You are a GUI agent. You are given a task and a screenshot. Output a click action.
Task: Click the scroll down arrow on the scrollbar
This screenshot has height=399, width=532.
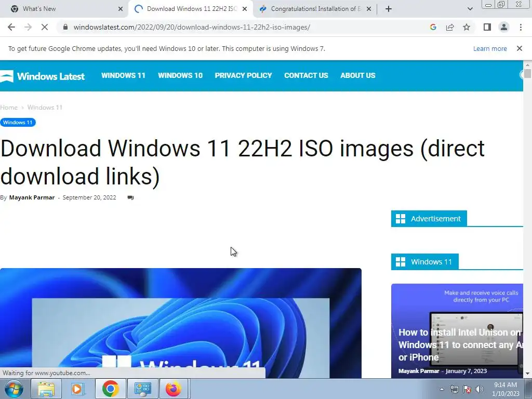pos(527,374)
